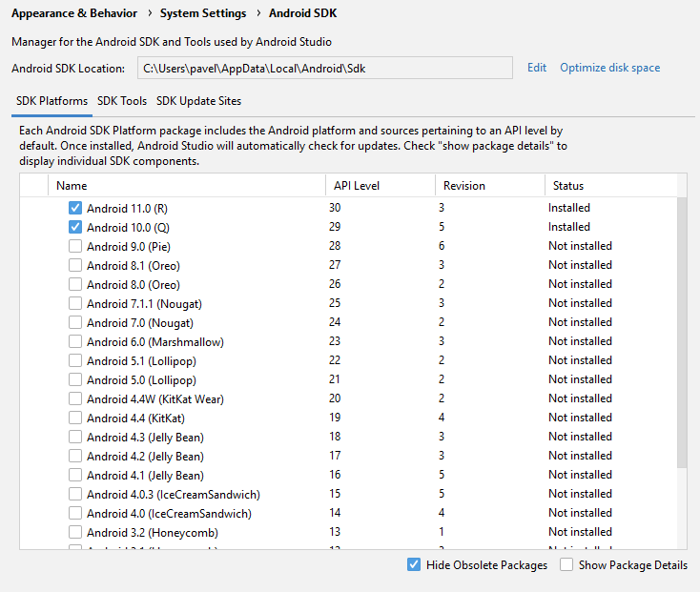
Task: Check the Android 3.2 (Honeycomb) checkbox
Action: click(x=75, y=532)
